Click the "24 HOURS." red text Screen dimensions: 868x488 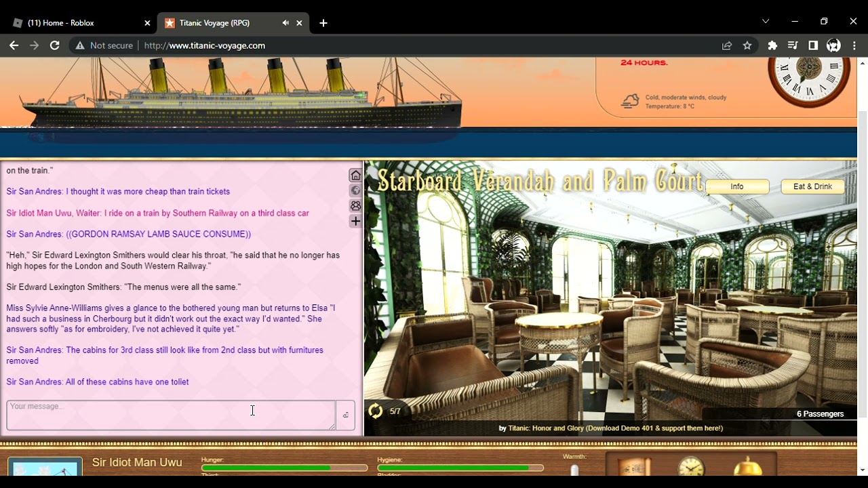tap(644, 63)
